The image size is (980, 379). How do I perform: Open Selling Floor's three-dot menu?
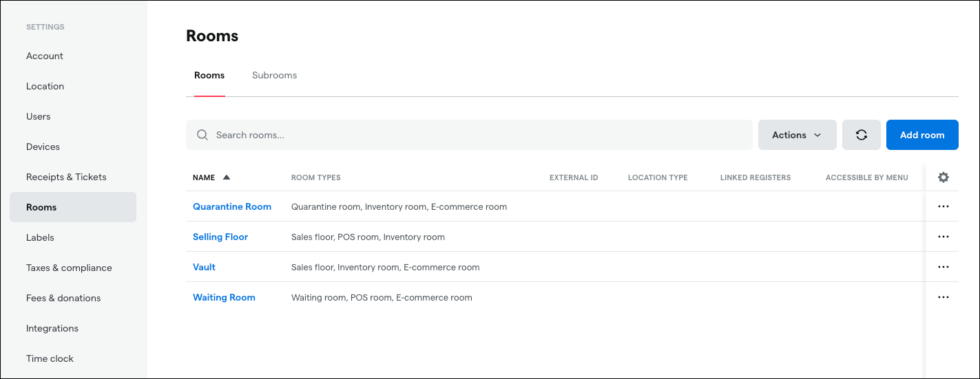943,237
